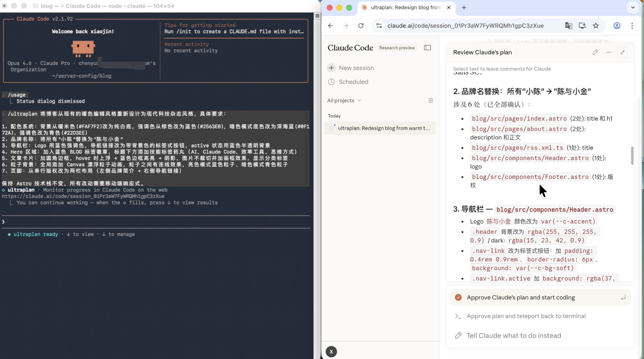Click the terminal icon beside teleport option
Image resolution: width=644 pixels, height=359 pixels.
pyautogui.click(x=458, y=316)
